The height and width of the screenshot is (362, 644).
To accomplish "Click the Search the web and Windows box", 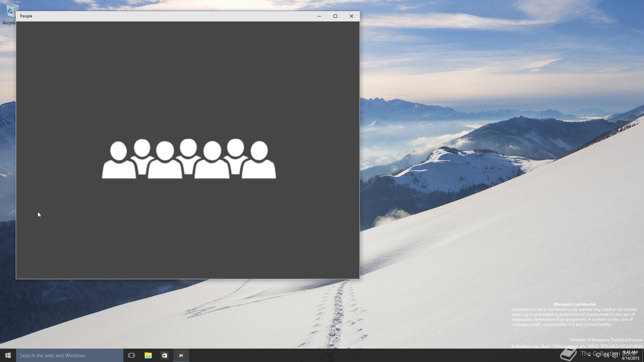I will point(70,355).
